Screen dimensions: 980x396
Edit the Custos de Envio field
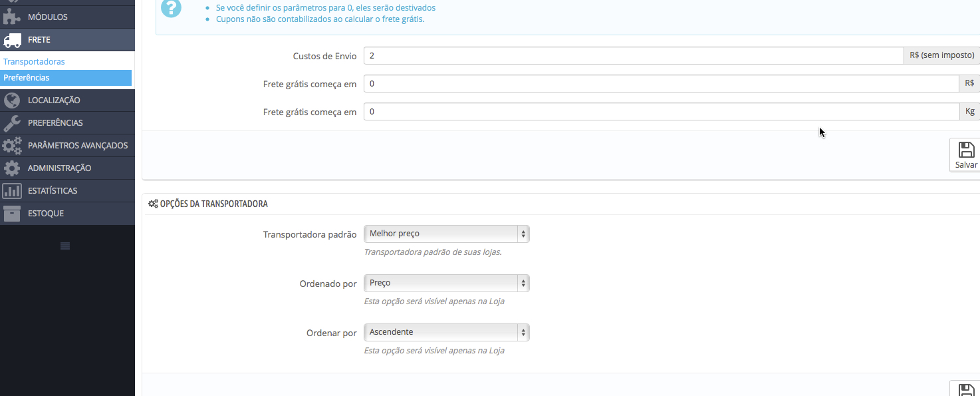point(634,56)
